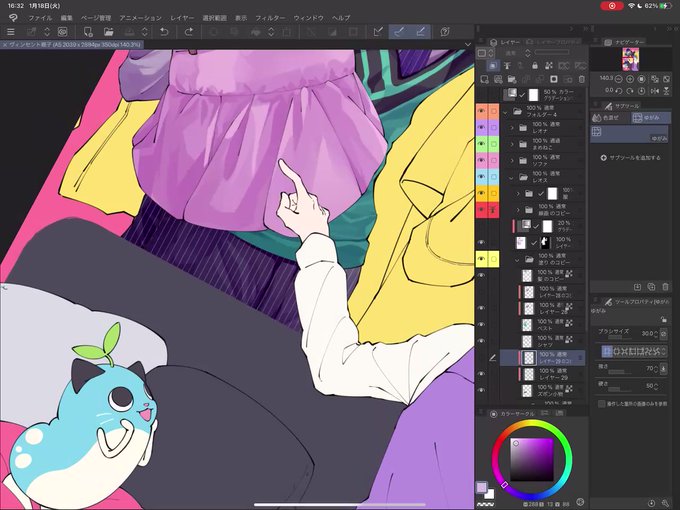Toggle lock transparent pixels icon in layer panel
This screenshot has width=680, height=510.
tap(549, 65)
